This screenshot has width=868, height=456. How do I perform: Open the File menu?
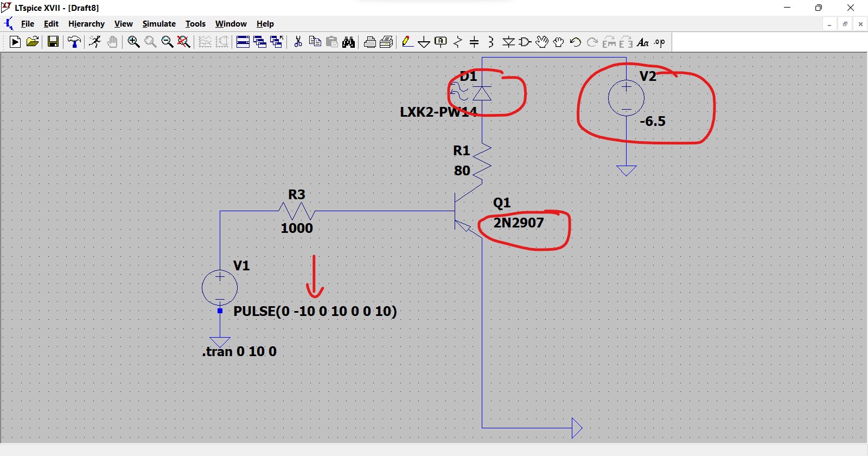pos(28,24)
